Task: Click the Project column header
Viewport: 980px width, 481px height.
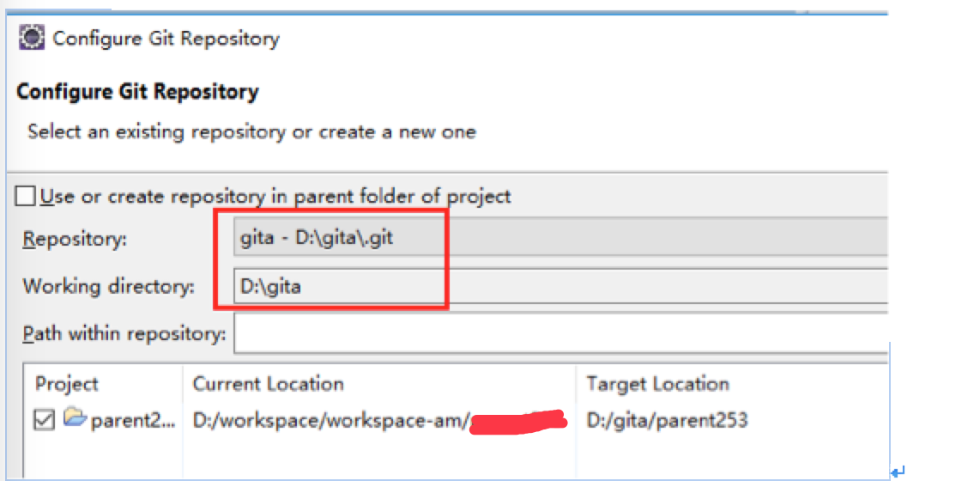Action: pyautogui.click(x=67, y=384)
